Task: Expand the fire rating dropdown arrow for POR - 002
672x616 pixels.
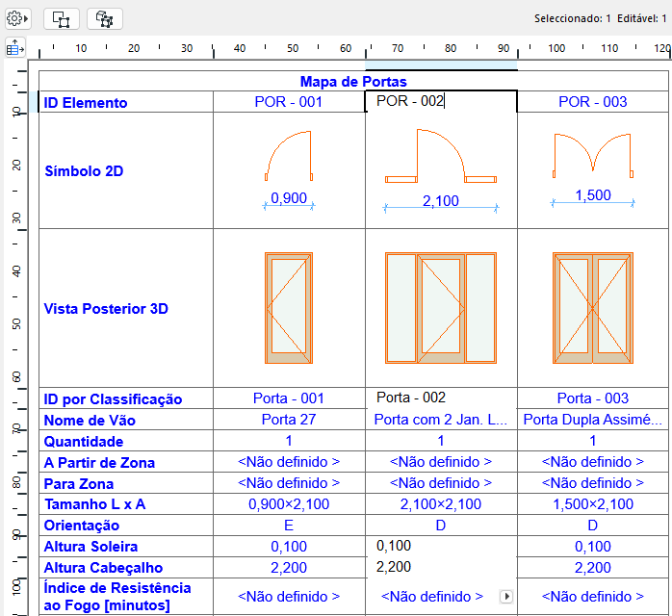Action: pyautogui.click(x=507, y=597)
